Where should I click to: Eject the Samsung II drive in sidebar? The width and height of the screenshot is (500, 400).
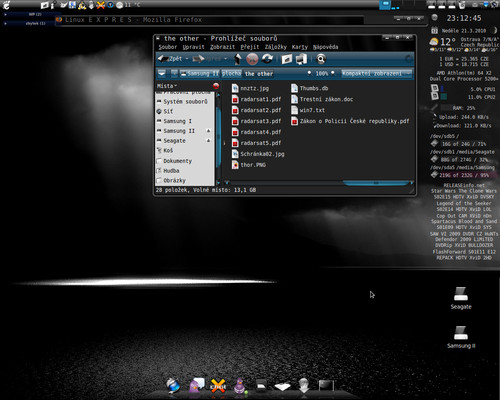point(209,131)
